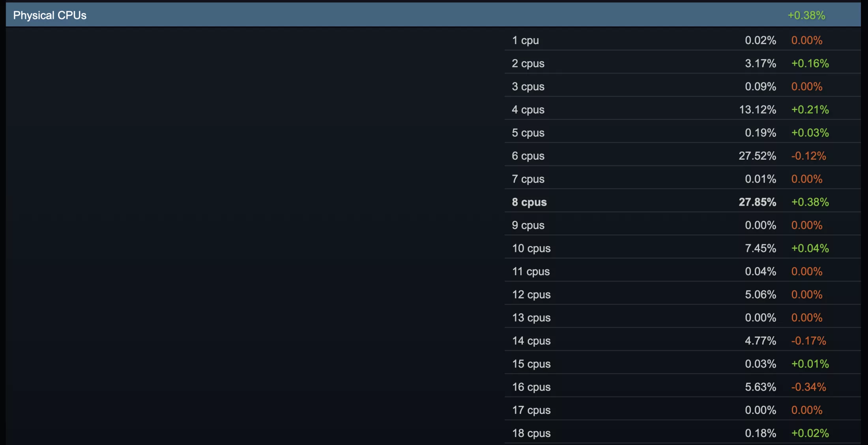Select the 3 cpus row
The image size is (868, 445).
point(683,87)
